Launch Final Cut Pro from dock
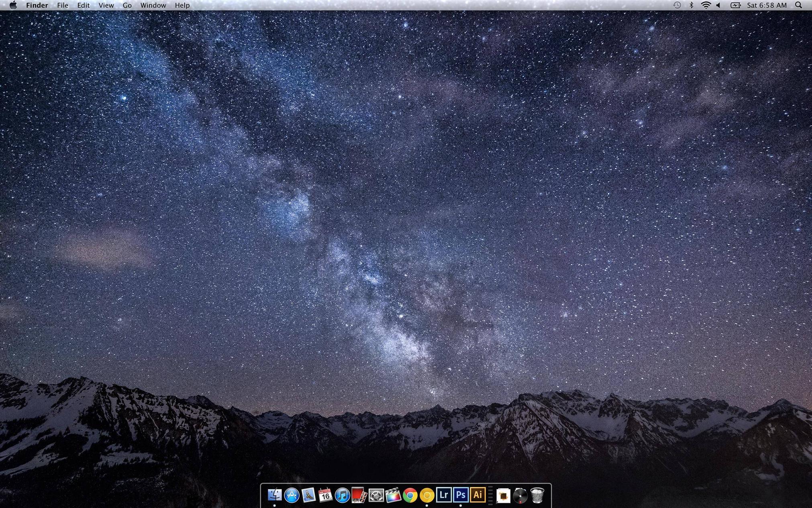Image resolution: width=812 pixels, height=508 pixels. [393, 495]
